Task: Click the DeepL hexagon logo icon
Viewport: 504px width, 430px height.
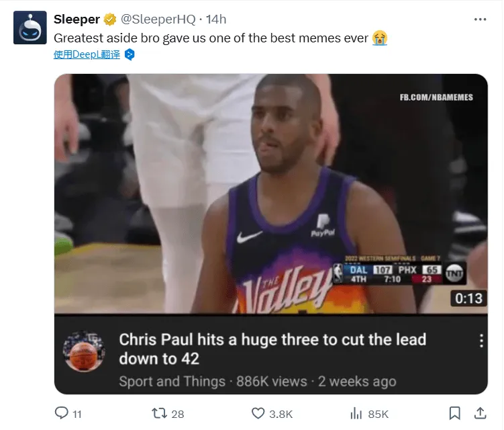Action: (130, 55)
